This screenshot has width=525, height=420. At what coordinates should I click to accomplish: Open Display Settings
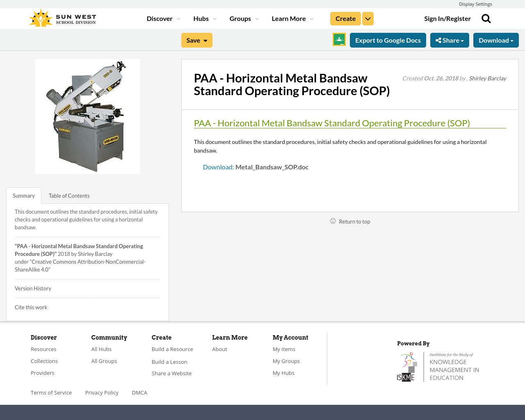point(475,4)
